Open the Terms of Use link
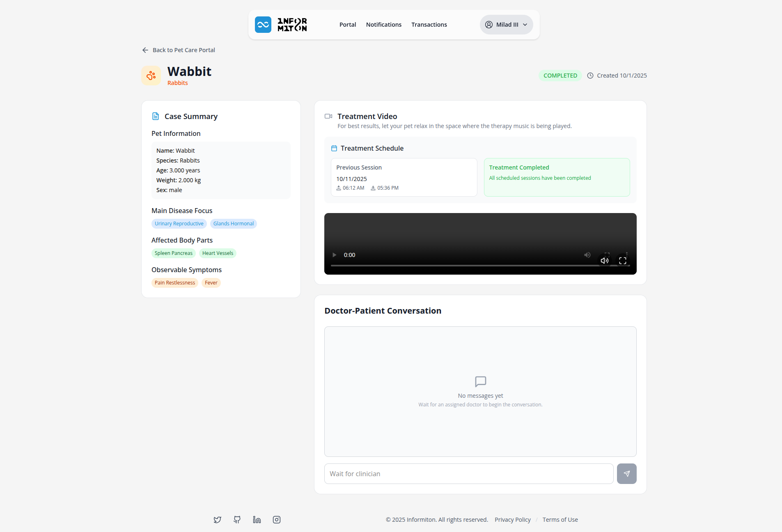 560,520
